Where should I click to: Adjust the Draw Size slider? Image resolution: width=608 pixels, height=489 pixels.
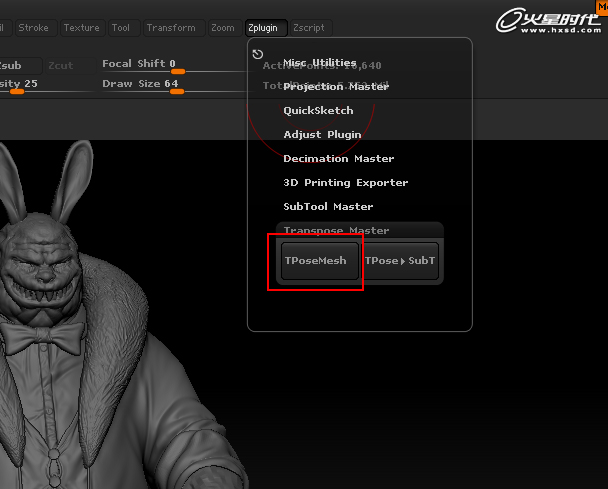coord(178,86)
